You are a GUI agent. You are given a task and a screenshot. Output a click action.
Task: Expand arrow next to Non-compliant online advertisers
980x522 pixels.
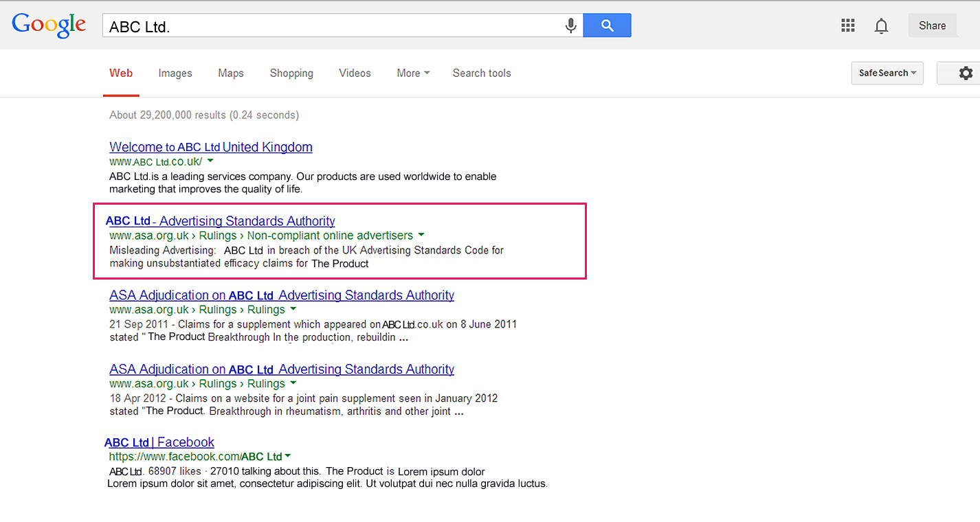click(421, 235)
